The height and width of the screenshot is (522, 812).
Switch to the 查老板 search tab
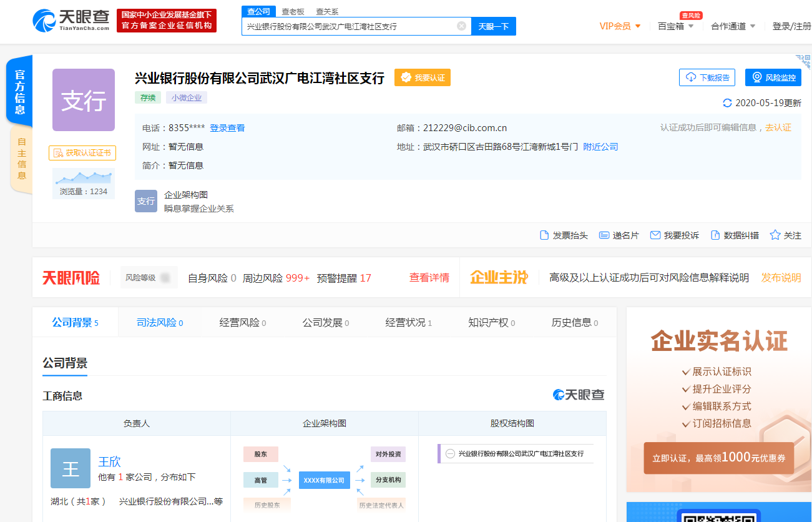coord(293,11)
